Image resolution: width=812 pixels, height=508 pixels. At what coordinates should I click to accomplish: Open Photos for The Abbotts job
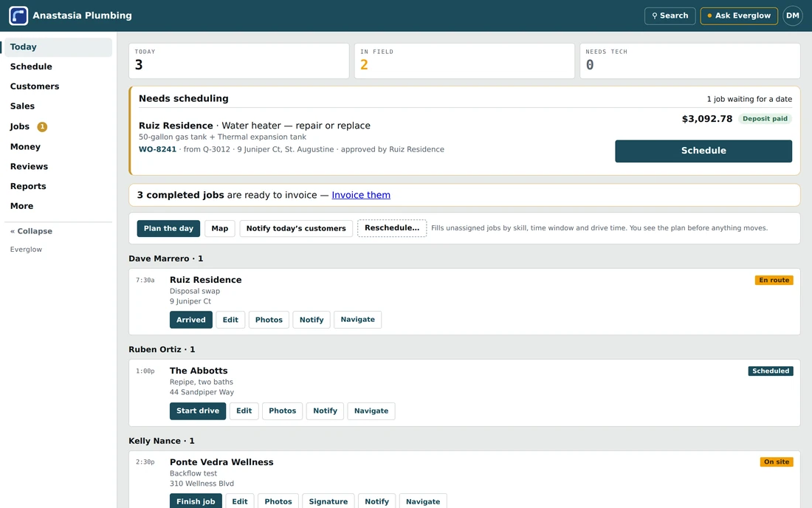(282, 411)
